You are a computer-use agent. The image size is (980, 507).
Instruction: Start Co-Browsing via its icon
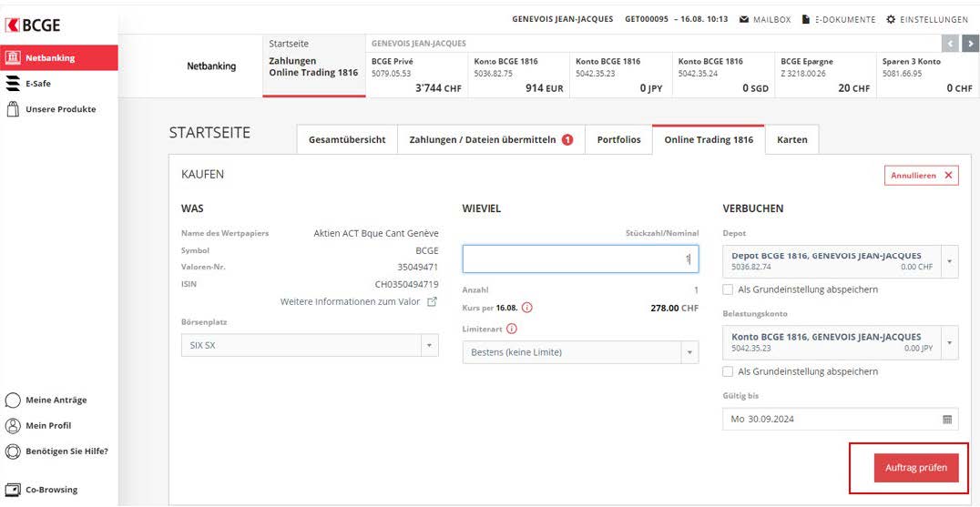13,490
